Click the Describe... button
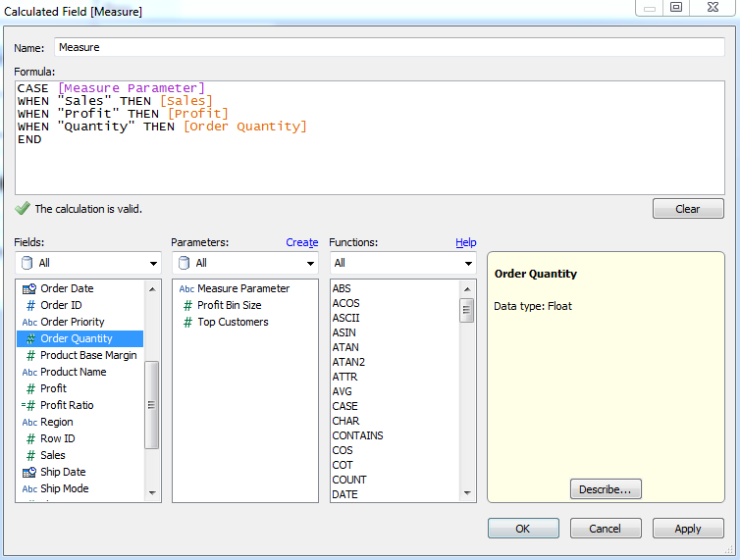Image resolution: width=740 pixels, height=560 pixels. pos(606,489)
